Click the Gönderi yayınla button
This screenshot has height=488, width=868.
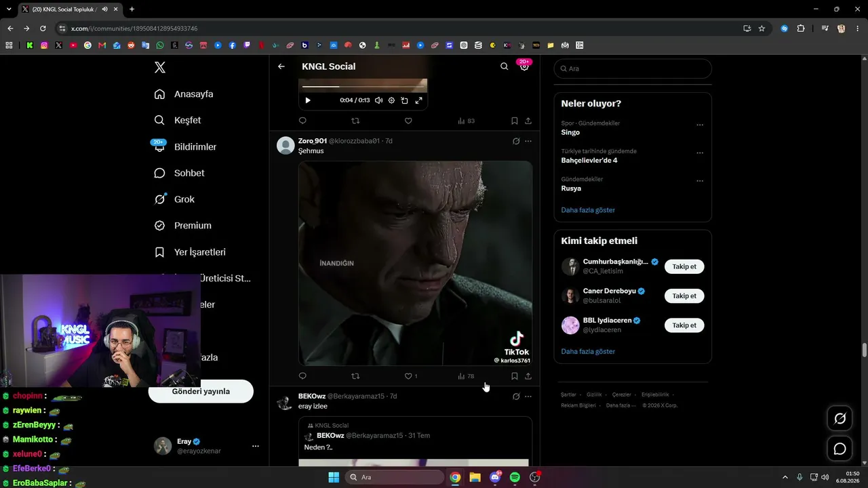[x=201, y=391]
